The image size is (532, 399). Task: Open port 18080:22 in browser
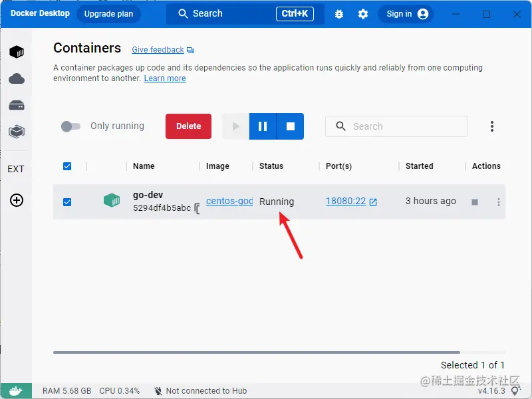tap(346, 201)
